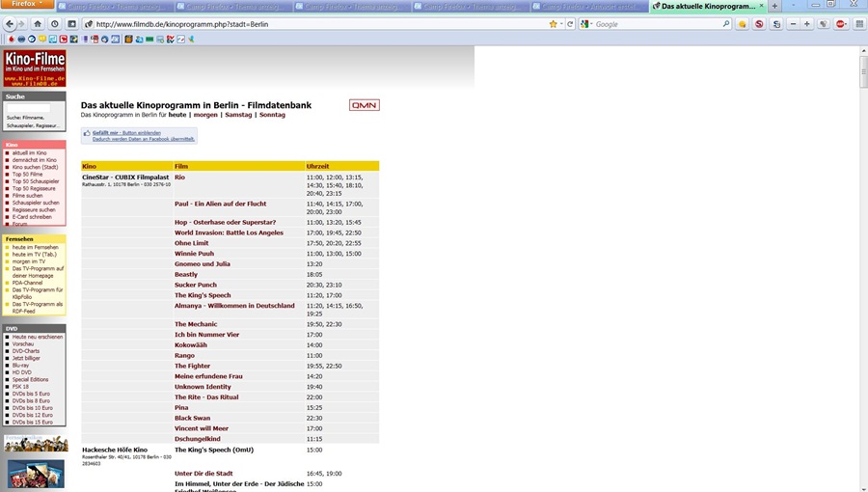
Task: Open the Firefox application menu
Action: 27,5
